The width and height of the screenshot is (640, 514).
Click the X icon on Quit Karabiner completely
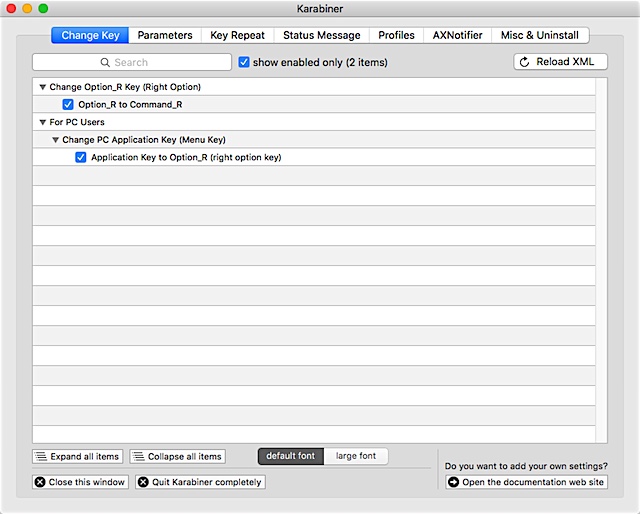pos(143,482)
